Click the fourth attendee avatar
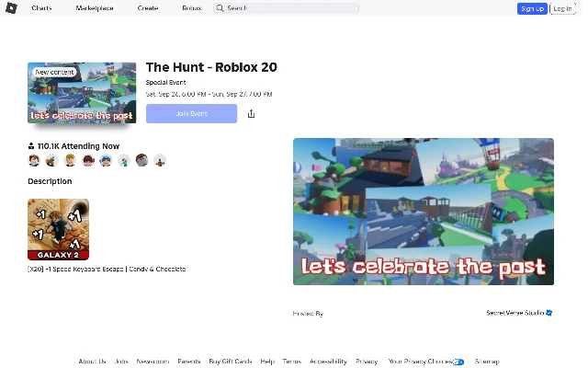 [x=88, y=160]
